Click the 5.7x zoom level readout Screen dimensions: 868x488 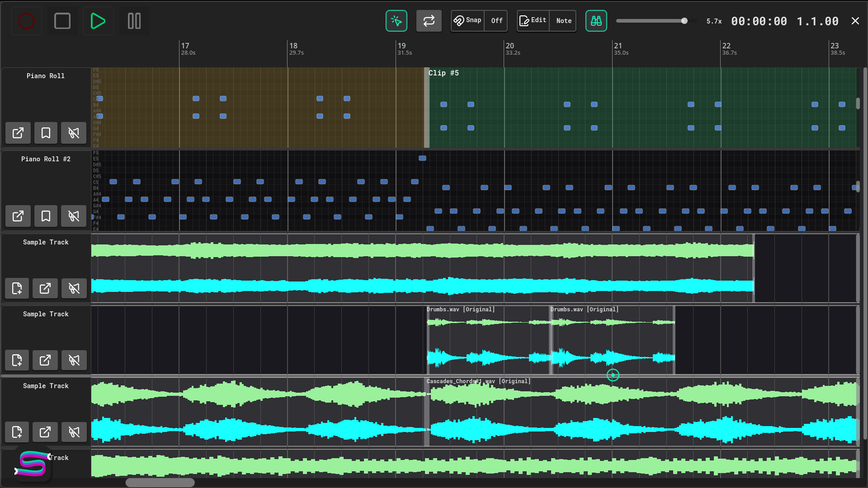[x=714, y=21]
